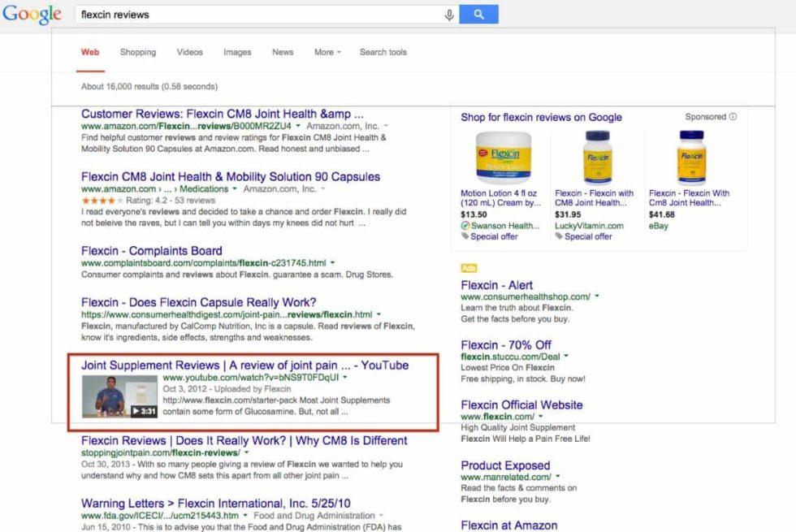This screenshot has height=532, width=796.
Task: Open 'Motion Lotion 4 fl oz' product link
Action: coord(500,198)
